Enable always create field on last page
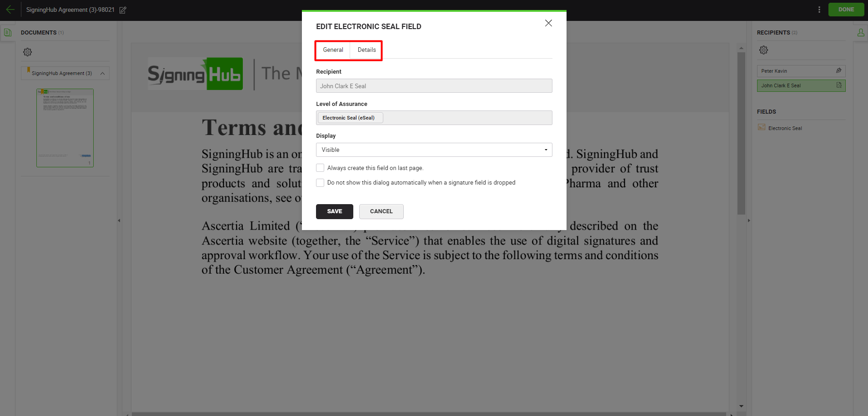Screen dimensions: 868x416 [x=320, y=168]
